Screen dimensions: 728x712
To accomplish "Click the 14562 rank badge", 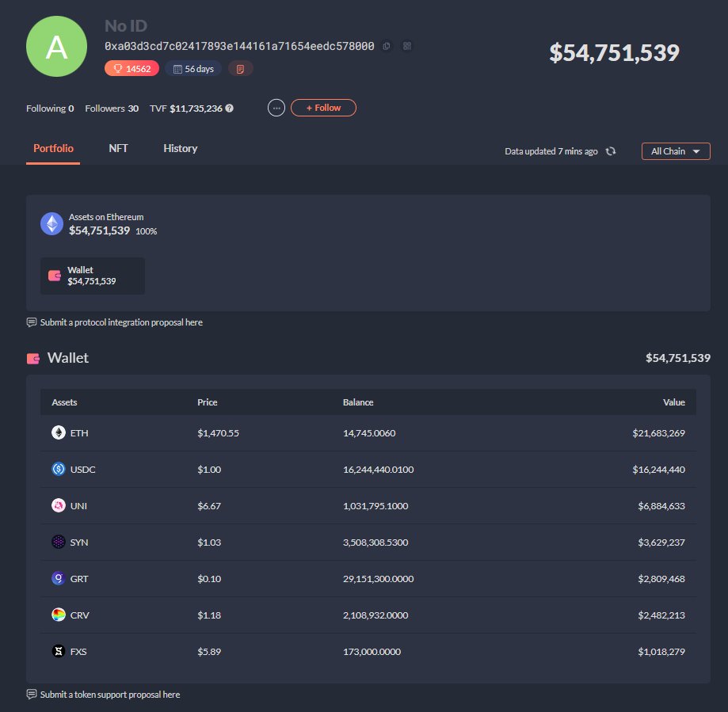I will pyautogui.click(x=131, y=68).
